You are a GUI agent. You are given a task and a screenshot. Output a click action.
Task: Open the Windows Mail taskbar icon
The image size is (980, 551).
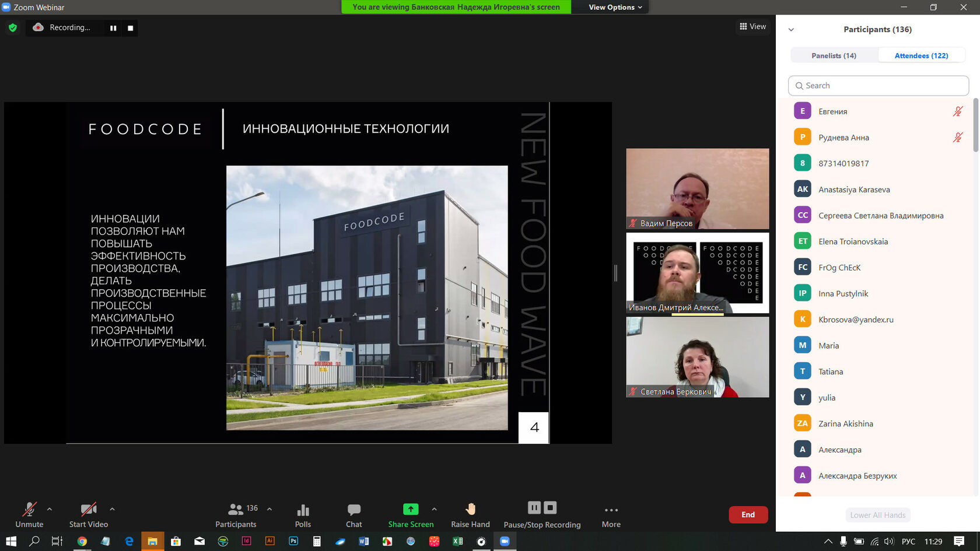(199, 541)
